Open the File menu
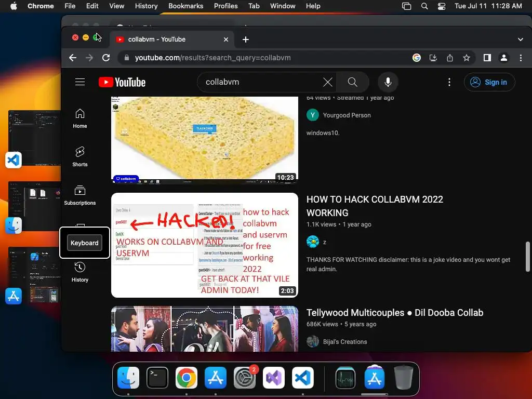 click(70, 6)
